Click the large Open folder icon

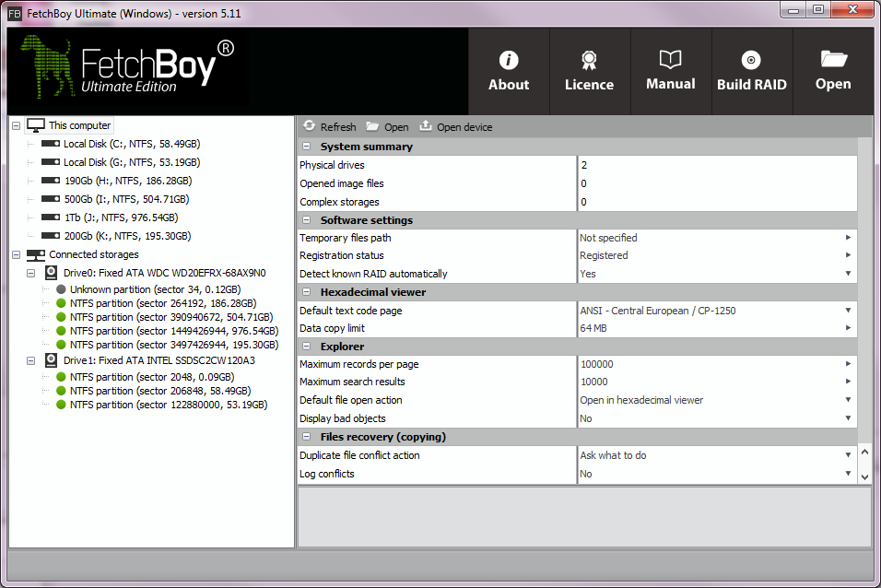coord(833,61)
